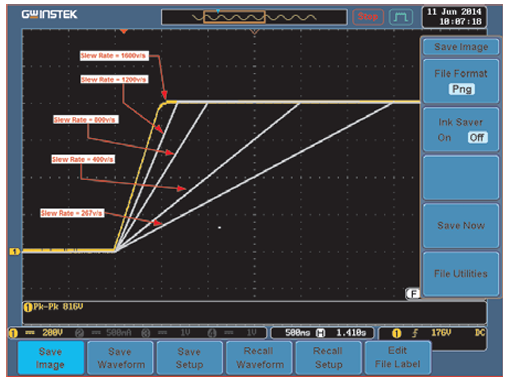Viewport: 508px width, 384px height.
Task: Select the Save Image side menu header
Action: (x=461, y=47)
